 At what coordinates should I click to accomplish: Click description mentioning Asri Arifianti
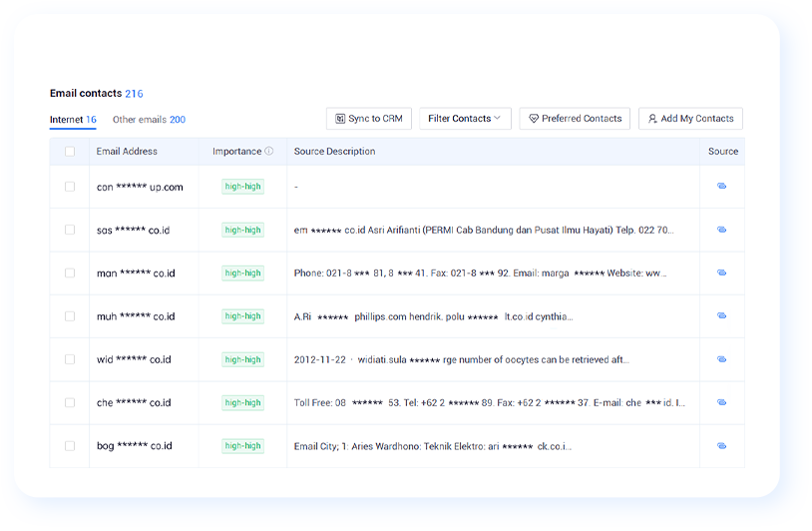click(484, 230)
